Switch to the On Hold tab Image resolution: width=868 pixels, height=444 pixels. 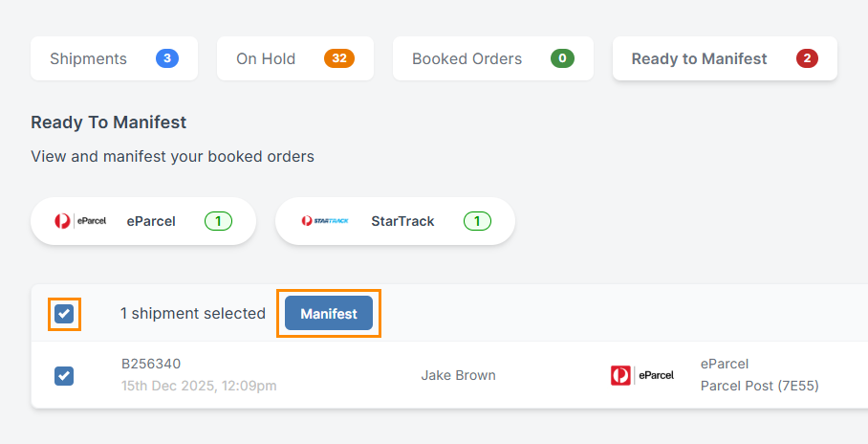(x=266, y=59)
